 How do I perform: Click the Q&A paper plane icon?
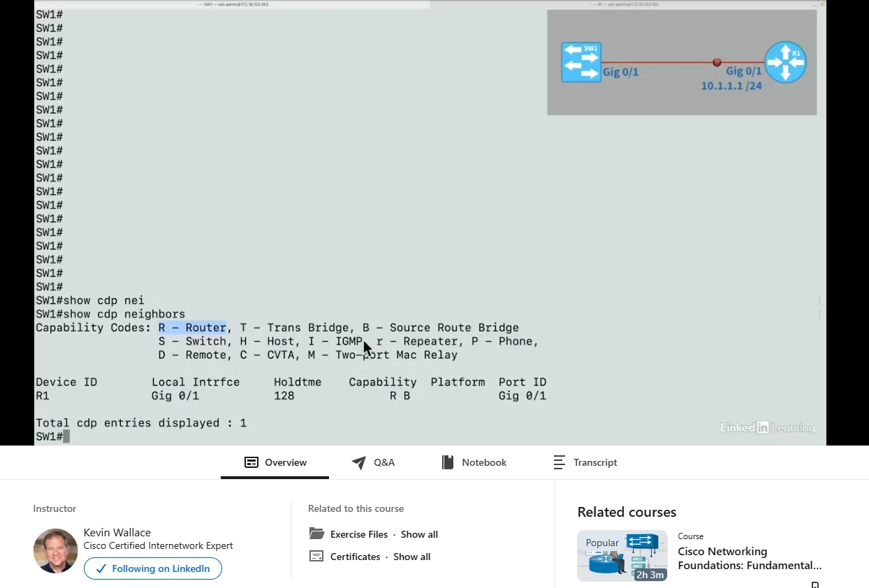[359, 462]
